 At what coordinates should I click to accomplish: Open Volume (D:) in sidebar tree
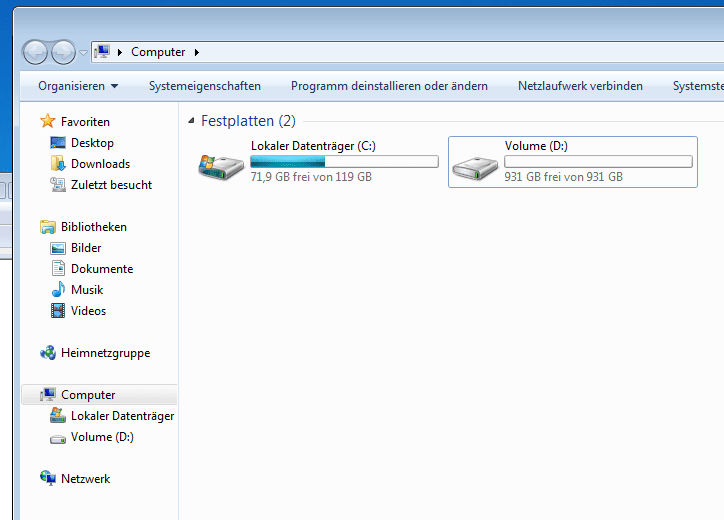[x=103, y=437]
